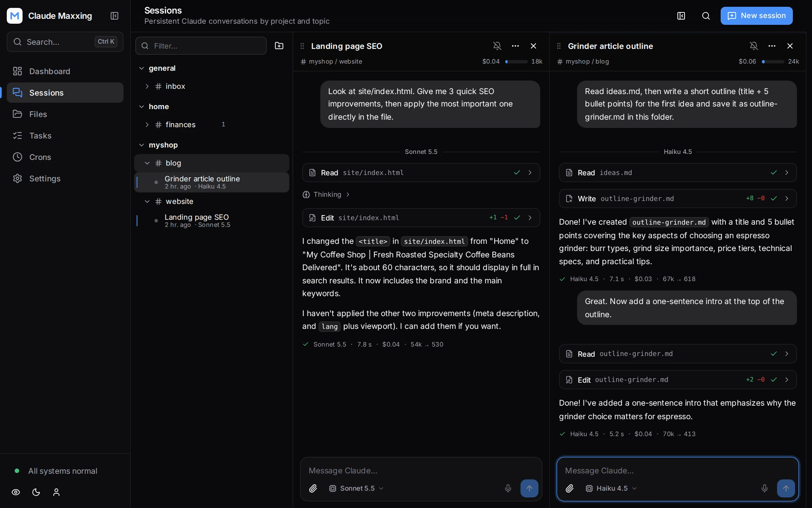Grab the drag handle of Landing page SEO
This screenshot has width=812, height=508.
coord(302,46)
